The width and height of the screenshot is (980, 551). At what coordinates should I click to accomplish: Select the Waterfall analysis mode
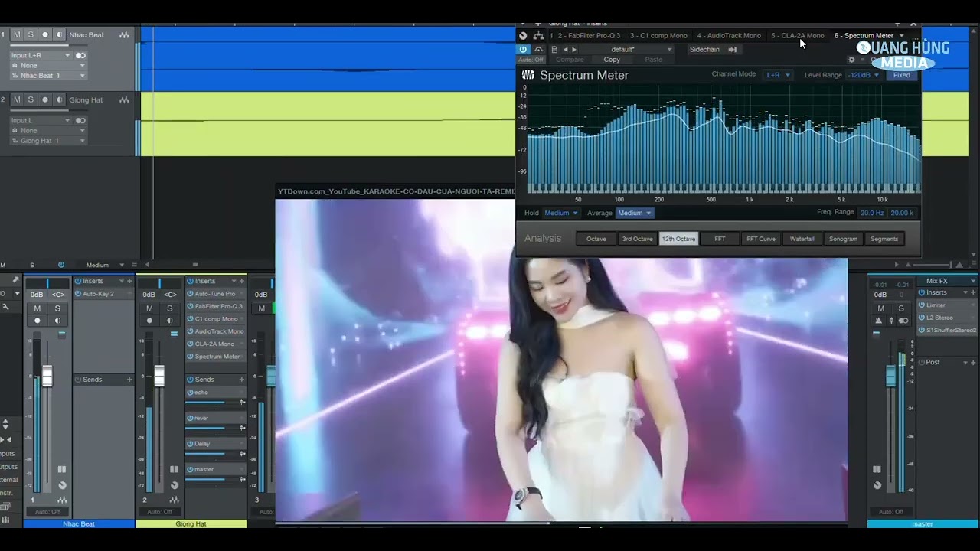point(802,239)
